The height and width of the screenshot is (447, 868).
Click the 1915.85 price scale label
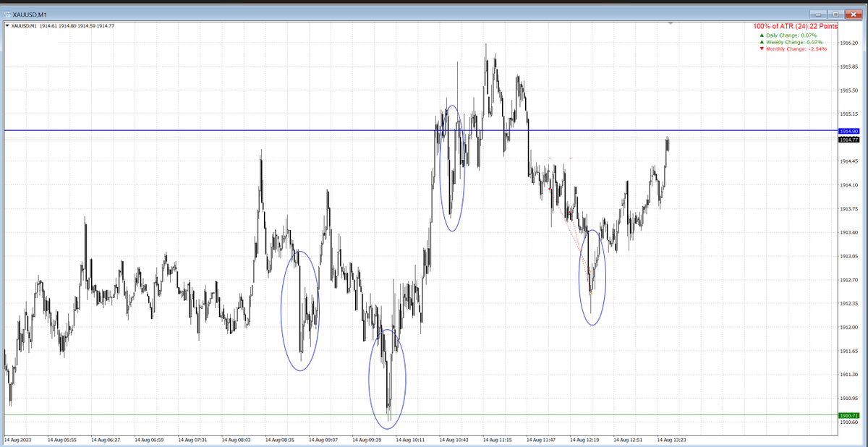pyautogui.click(x=849, y=67)
